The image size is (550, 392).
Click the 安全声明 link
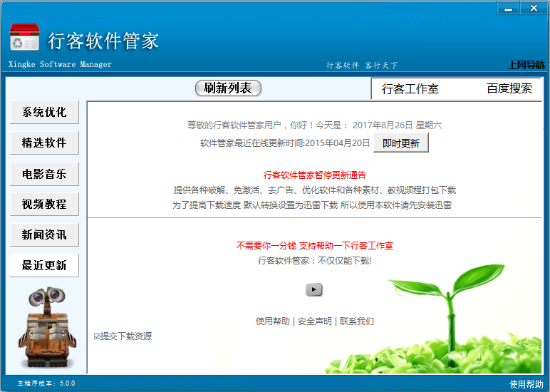click(314, 321)
